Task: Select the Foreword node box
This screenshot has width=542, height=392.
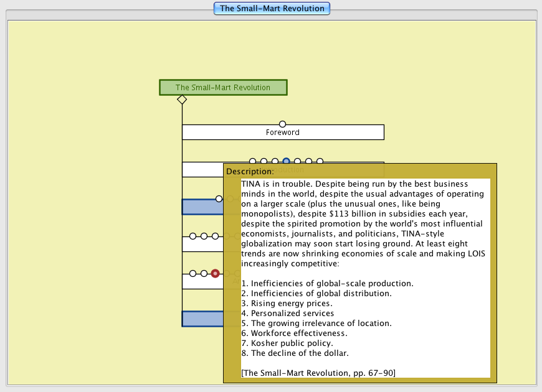Action: pyautogui.click(x=282, y=133)
